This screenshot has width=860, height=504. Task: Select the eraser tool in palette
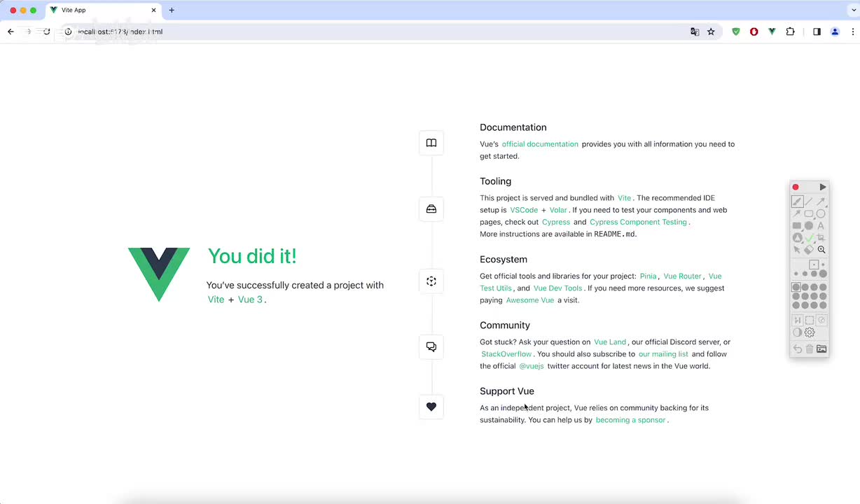[808, 250]
